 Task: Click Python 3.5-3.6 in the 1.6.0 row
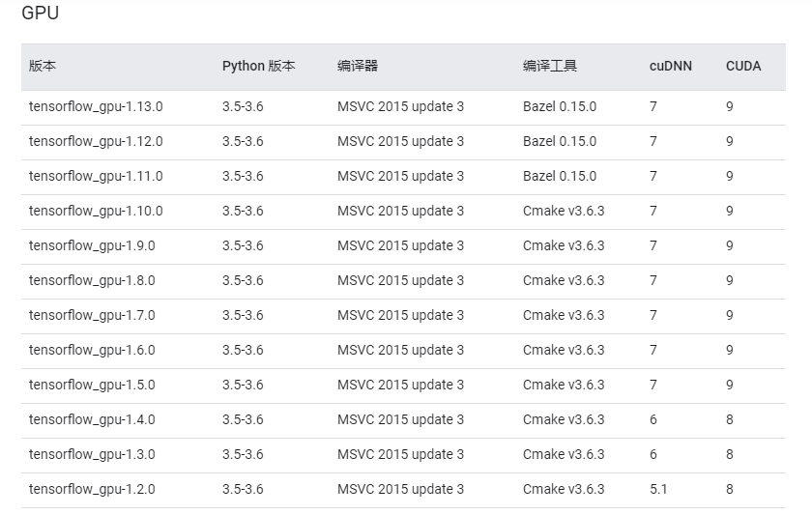243,350
